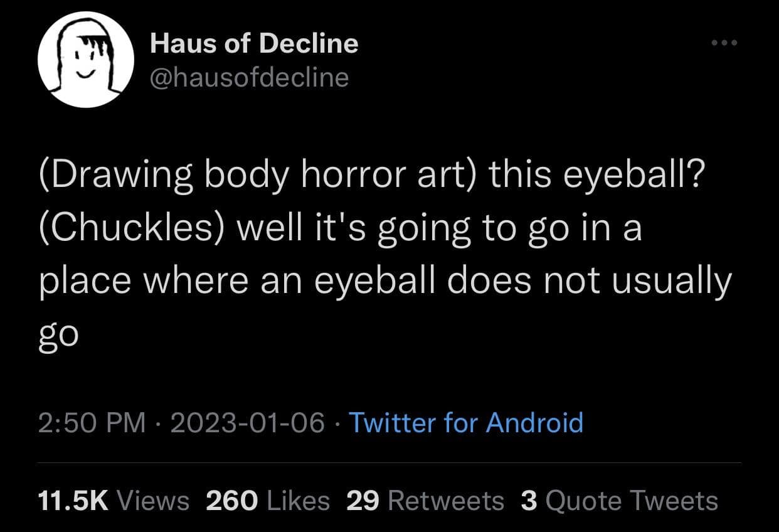Image resolution: width=779 pixels, height=532 pixels.
Task: Open the 29 Retweets list
Action: (x=425, y=501)
